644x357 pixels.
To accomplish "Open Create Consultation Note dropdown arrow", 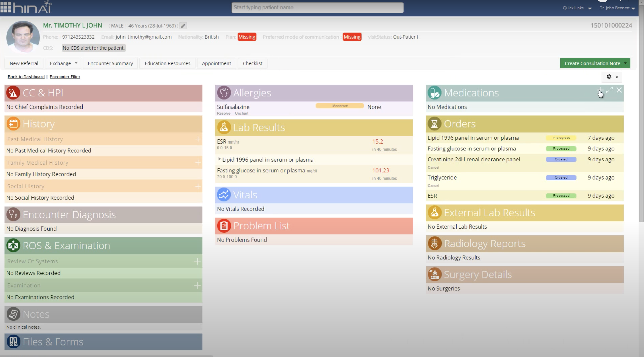I will coord(625,63).
